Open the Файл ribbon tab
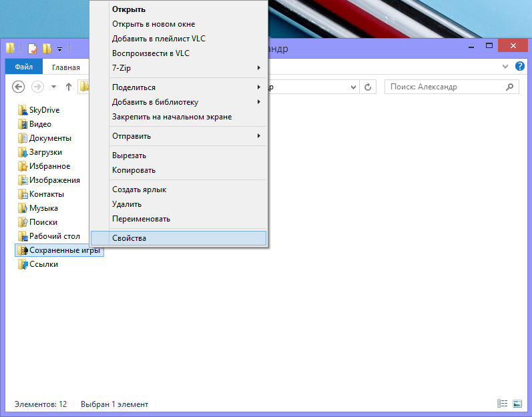 [x=24, y=67]
